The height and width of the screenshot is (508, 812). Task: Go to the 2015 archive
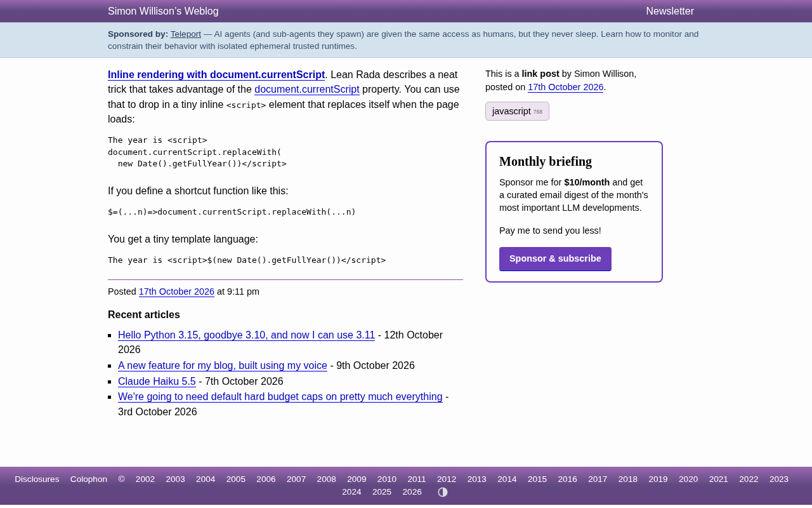coord(537,479)
